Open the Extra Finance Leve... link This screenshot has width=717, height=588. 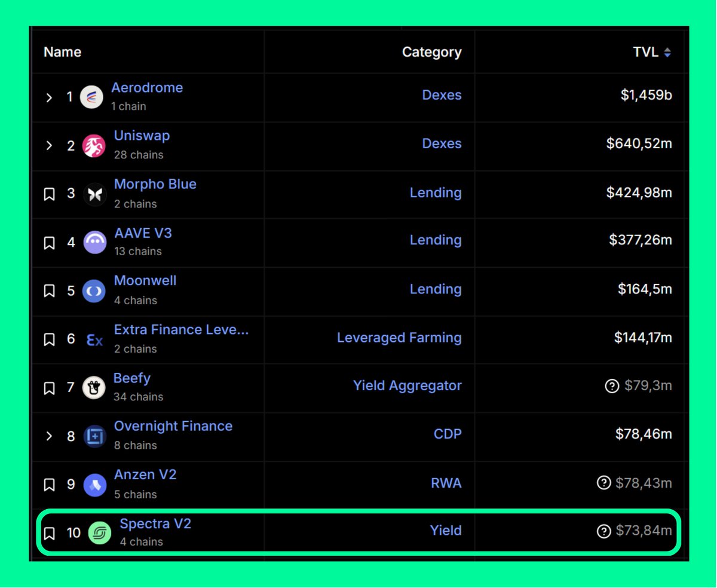[181, 329]
